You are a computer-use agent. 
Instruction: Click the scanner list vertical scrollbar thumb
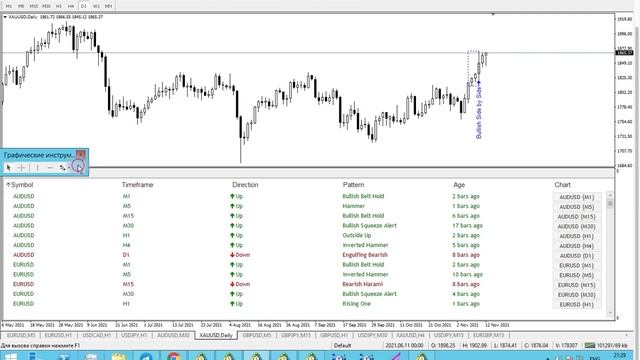point(610,203)
